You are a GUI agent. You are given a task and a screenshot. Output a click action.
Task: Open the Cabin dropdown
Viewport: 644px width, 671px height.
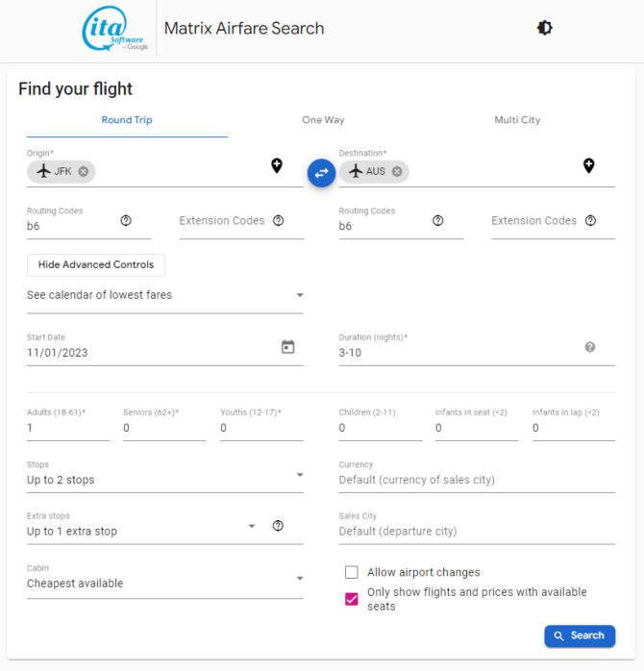(165, 579)
